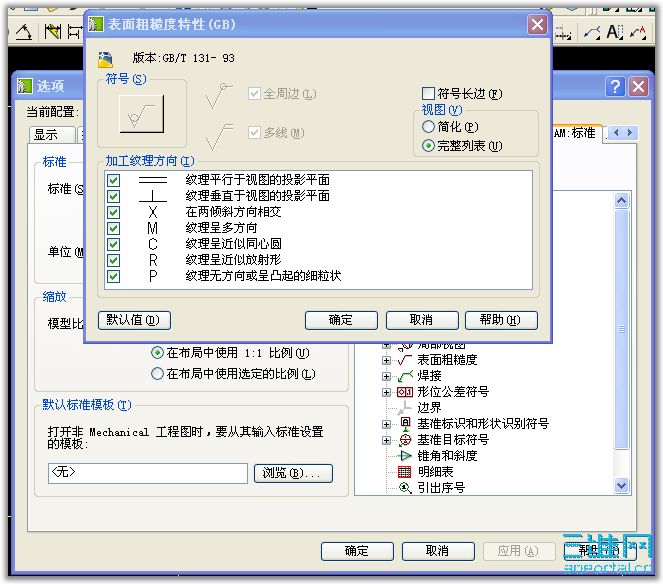This screenshot has height=584, width=663.
Task: Click the angle dimension toolbar icon at top left
Action: pos(23,32)
